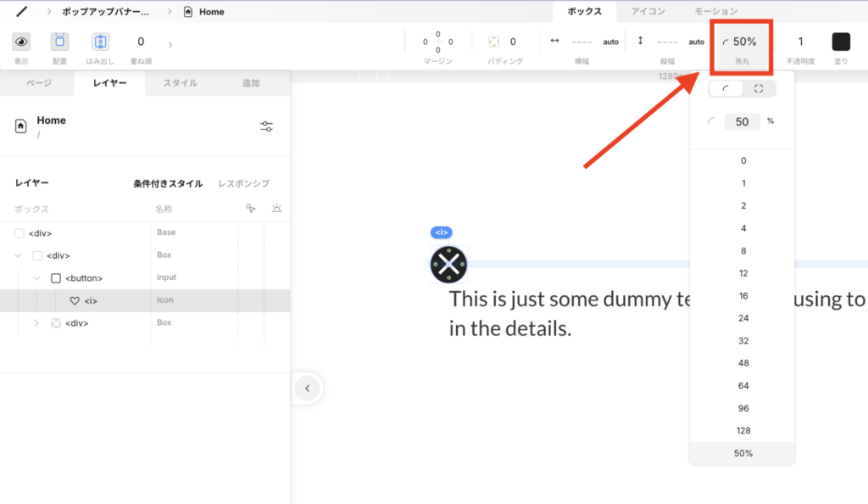Choose 24 from the corner radius list
This screenshot has height=504, width=868.
743,318
